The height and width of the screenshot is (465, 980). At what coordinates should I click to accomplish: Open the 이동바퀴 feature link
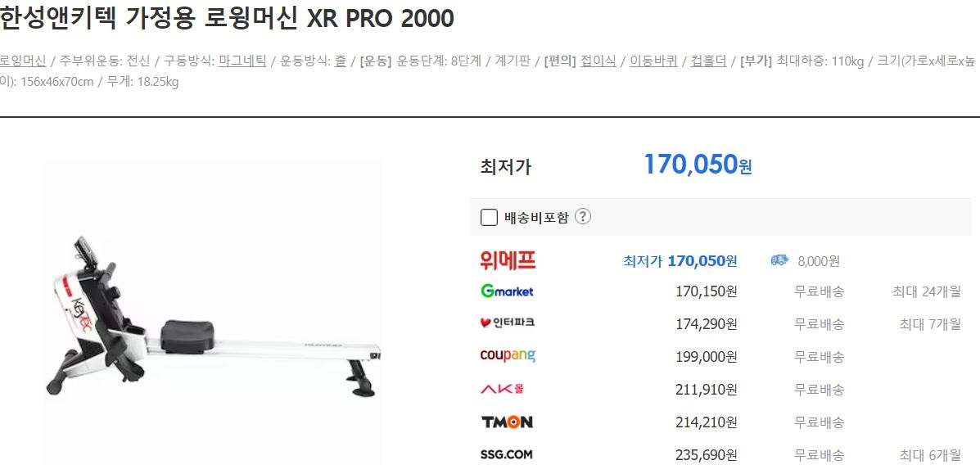pos(653,61)
